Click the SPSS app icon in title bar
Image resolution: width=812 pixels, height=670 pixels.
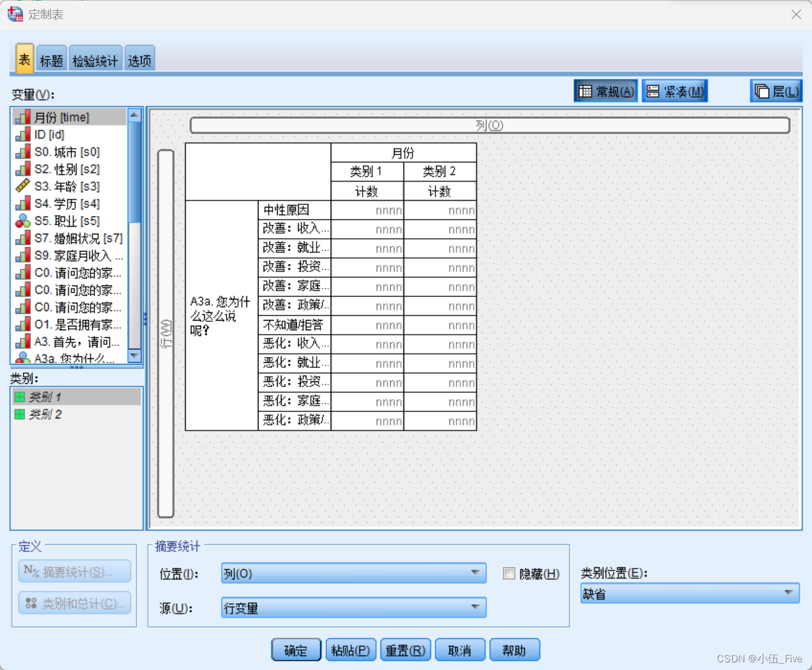15,13
